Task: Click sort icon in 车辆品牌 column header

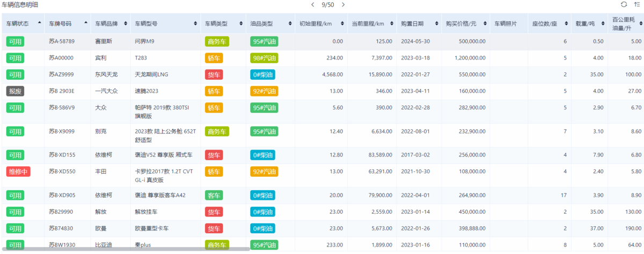Action: pos(126,24)
